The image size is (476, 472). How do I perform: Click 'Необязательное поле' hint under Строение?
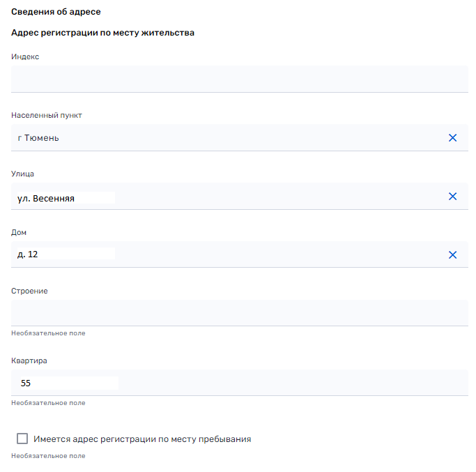[x=48, y=333]
